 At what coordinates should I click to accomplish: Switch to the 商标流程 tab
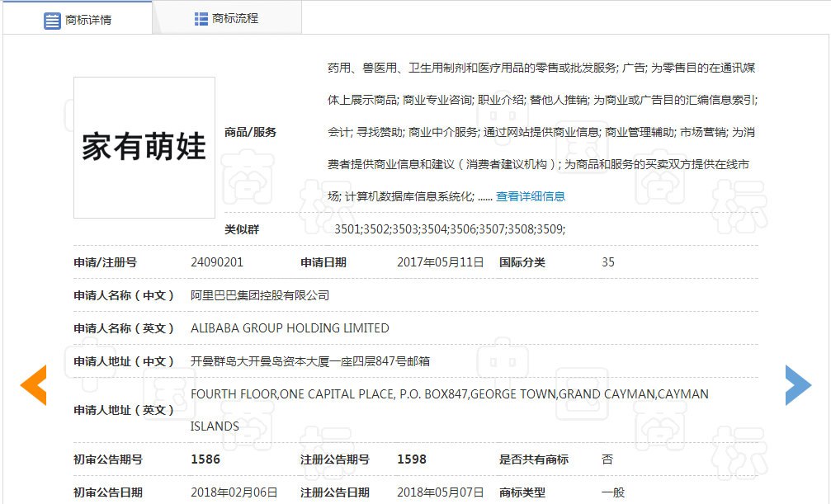(x=227, y=18)
